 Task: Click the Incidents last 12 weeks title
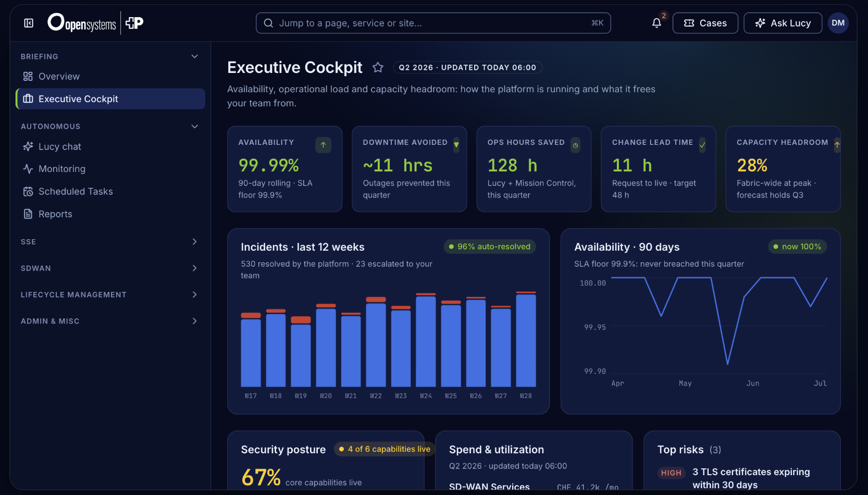point(302,247)
